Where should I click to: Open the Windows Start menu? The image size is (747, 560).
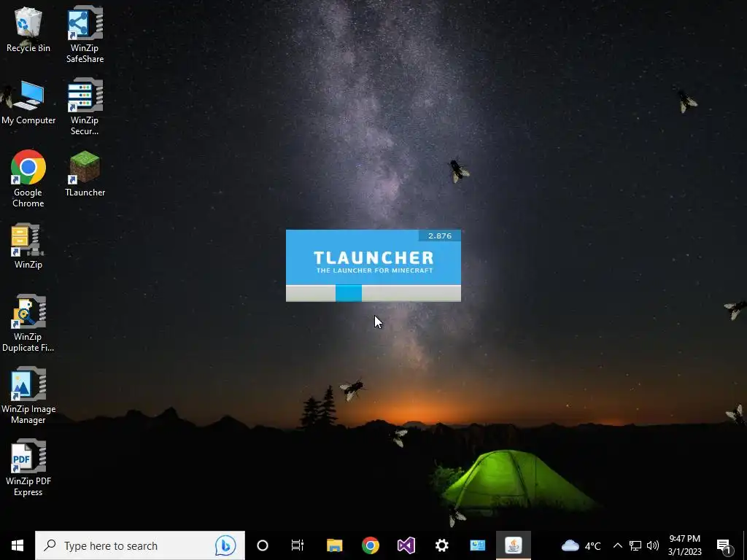(18, 545)
